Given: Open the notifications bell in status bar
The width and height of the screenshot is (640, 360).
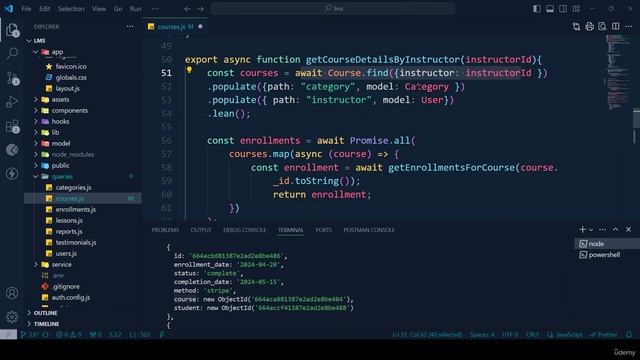Looking at the screenshot, I should click(x=629, y=335).
